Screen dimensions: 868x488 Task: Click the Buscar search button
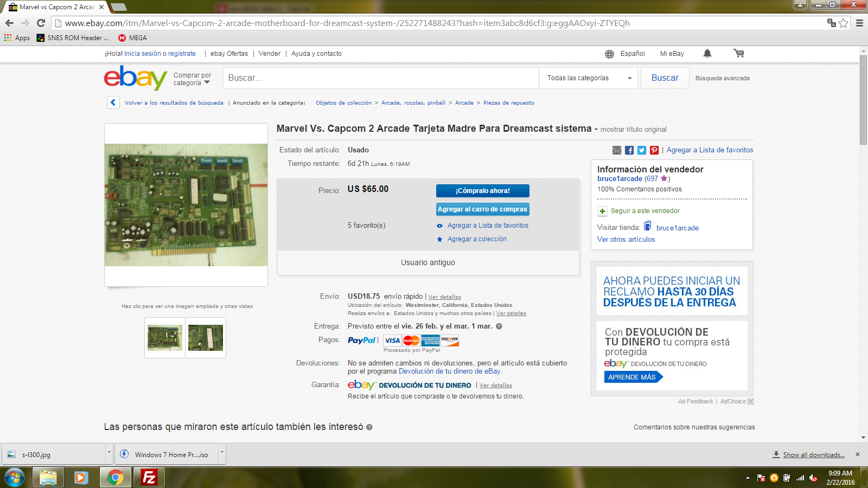click(x=665, y=78)
